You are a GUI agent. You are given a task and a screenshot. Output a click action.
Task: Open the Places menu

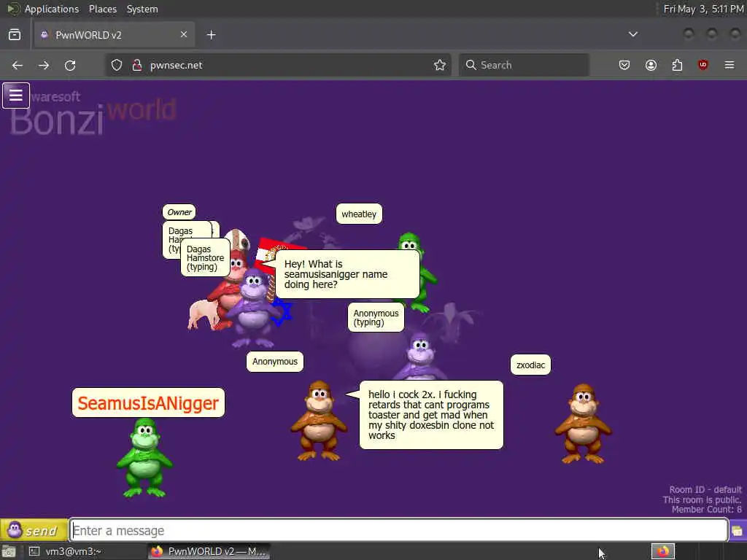[102, 9]
